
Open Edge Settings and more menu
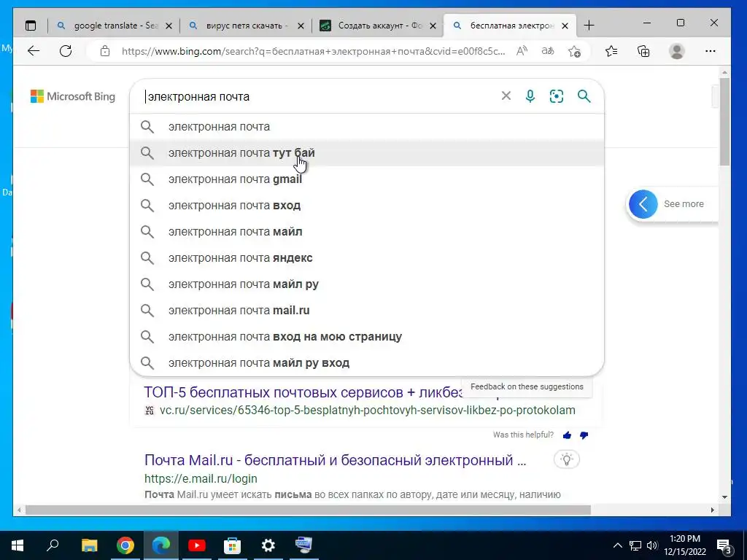pyautogui.click(x=711, y=51)
